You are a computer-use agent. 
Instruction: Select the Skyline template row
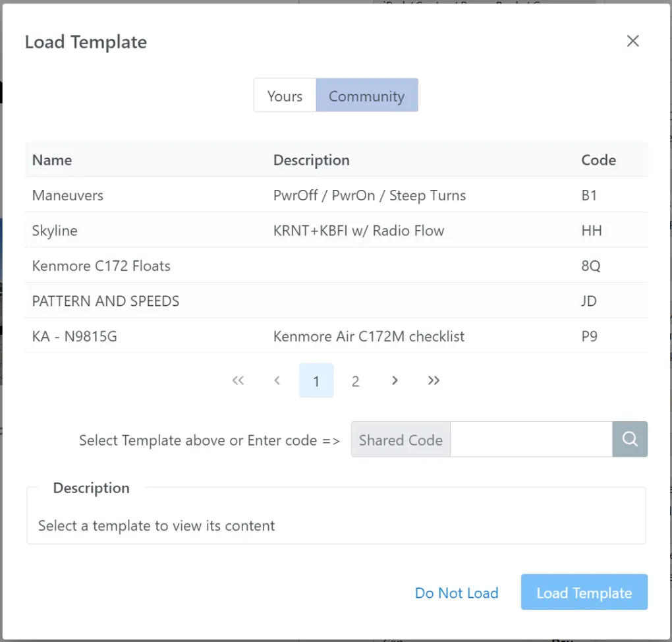(55, 231)
